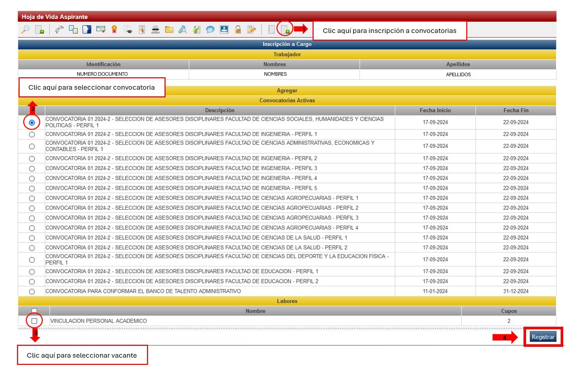Open the lab flask with magnifier icon
Viewport: 588px width, 386px height.
click(x=183, y=29)
